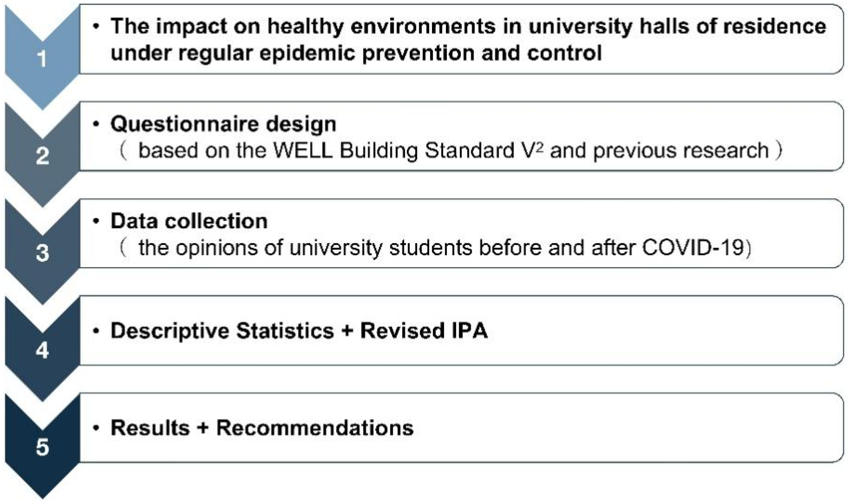Click the word 'Results'
Screen dimensions: 848x504
pyautogui.click(x=150, y=427)
